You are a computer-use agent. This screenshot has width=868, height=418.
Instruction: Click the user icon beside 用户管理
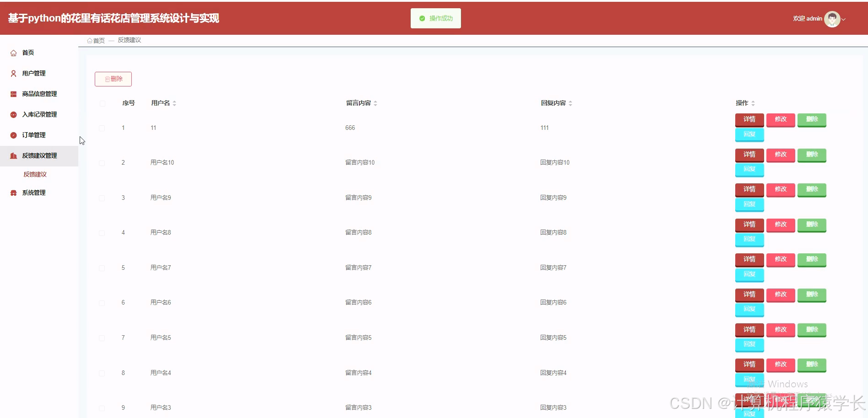pyautogui.click(x=14, y=74)
